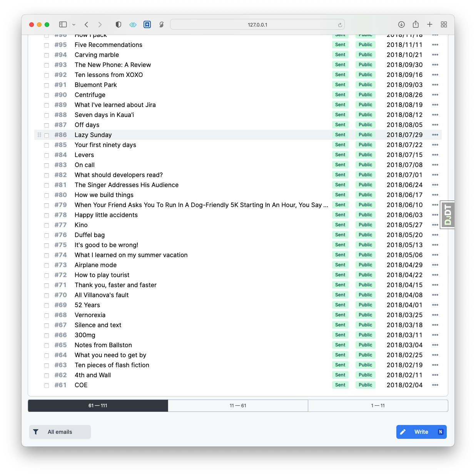Open more actions for Lazy Sunday
Screen dimensions: 476x475
[435, 135]
